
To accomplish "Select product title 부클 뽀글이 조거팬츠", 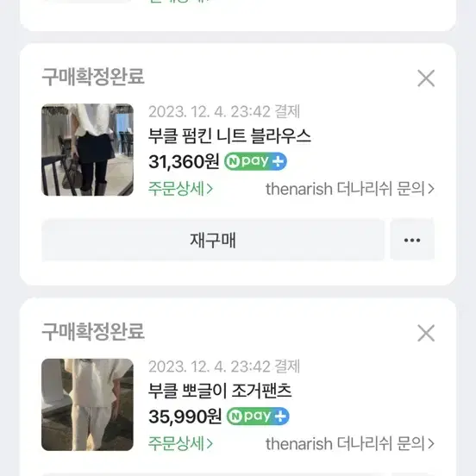I will pyautogui.click(x=220, y=391).
